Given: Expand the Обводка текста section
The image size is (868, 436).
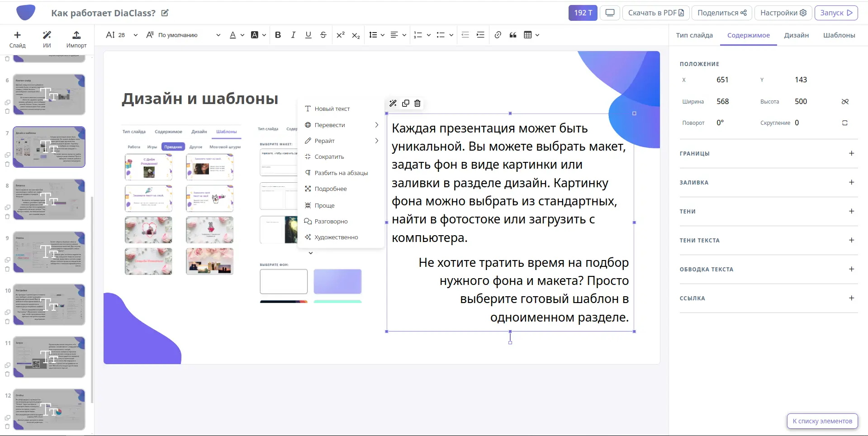Looking at the screenshot, I should coord(851,269).
